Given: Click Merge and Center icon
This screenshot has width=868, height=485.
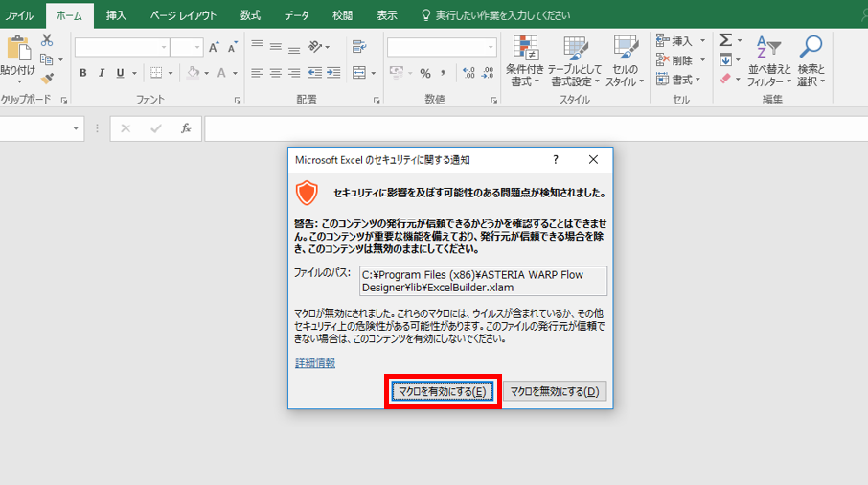Looking at the screenshot, I should click(359, 73).
